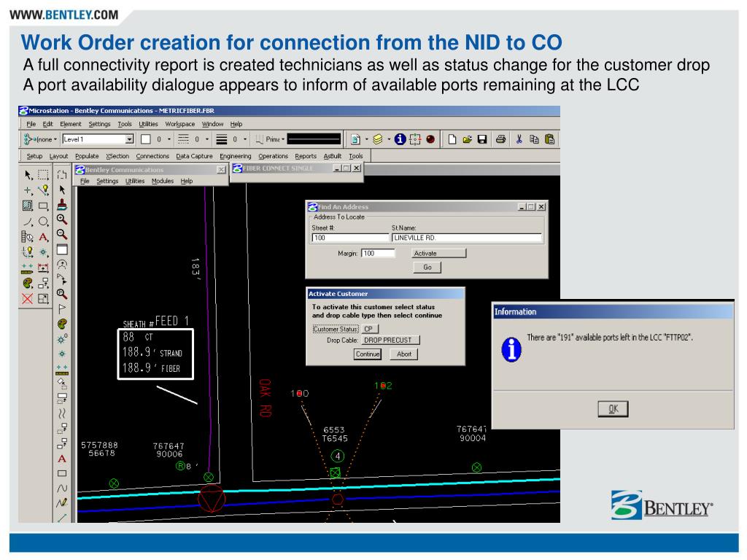This screenshot has height=560, width=747.
Task: Open the Level 1 dropdown
Action: (129, 139)
